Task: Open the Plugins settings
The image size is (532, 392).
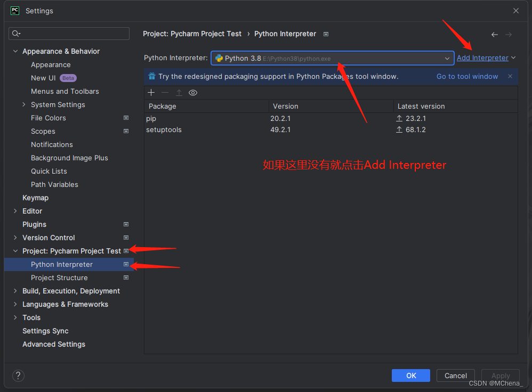Action: [34, 224]
